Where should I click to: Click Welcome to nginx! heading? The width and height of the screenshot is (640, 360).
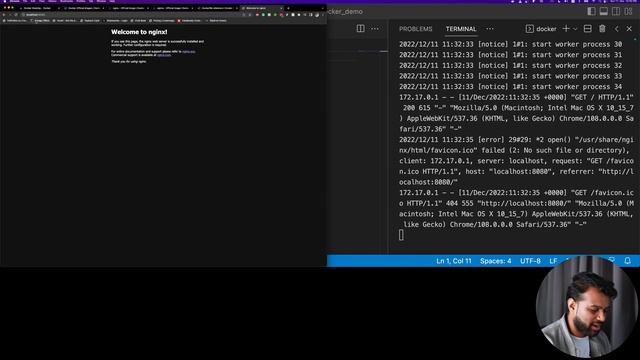[x=139, y=32]
